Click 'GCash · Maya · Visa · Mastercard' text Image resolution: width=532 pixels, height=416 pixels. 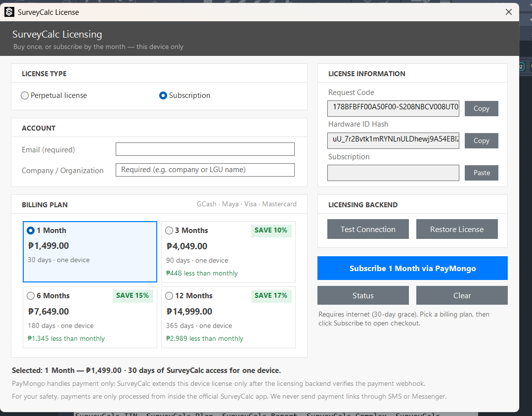(247, 204)
